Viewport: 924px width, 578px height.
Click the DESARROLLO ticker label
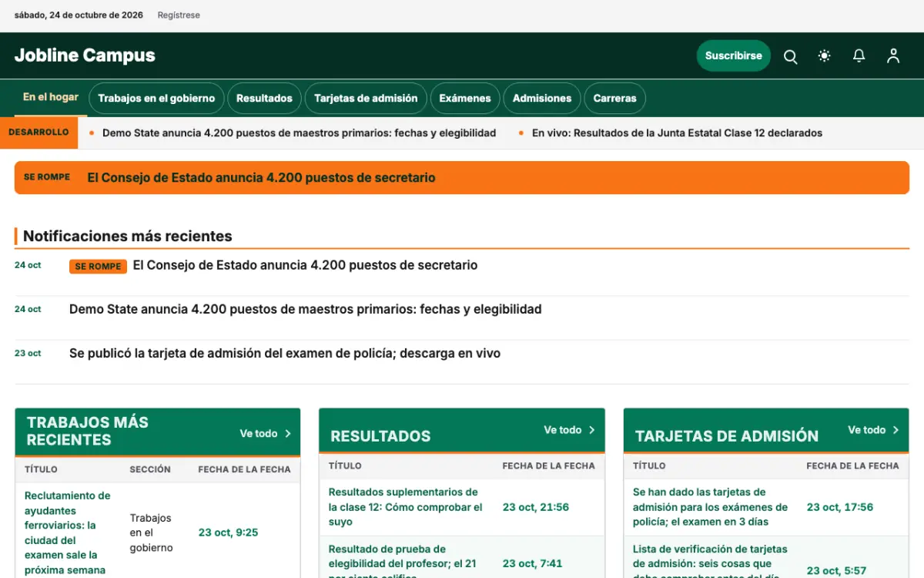point(38,133)
